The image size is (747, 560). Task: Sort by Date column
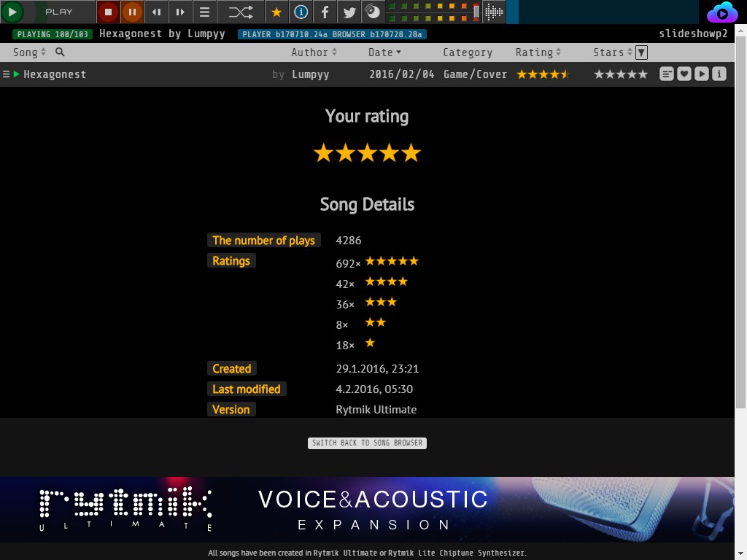pos(384,52)
